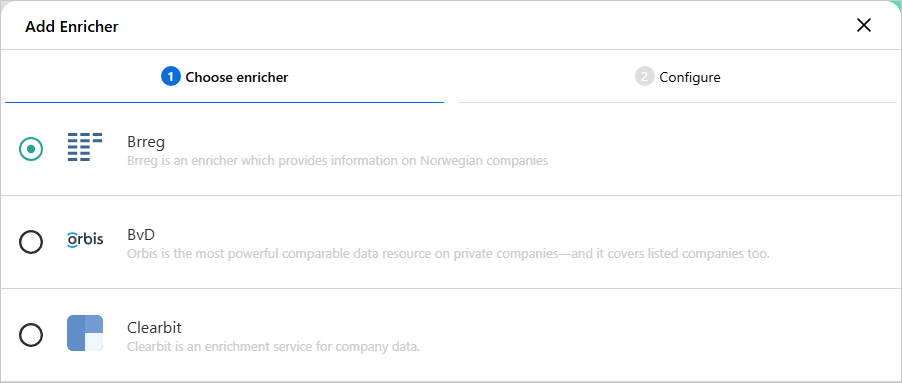Click the step 2 number badge

tap(645, 76)
